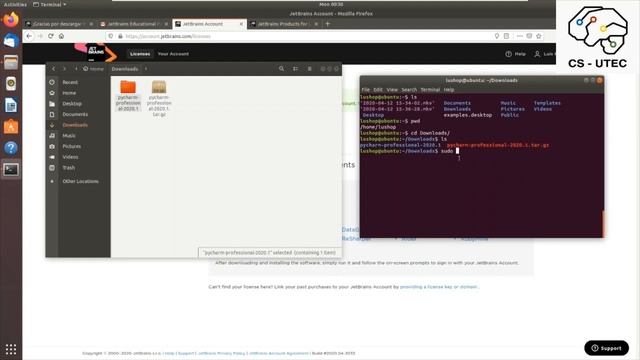Bookmark this page with star icon
The image size is (640, 360).
click(x=539, y=36)
